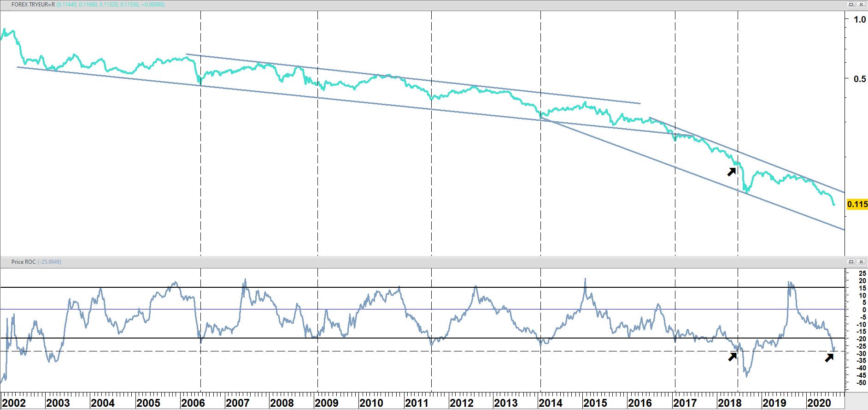This screenshot has width=868, height=410.
Task: Click the -50 label on ROC scale
Action: [x=861, y=383]
